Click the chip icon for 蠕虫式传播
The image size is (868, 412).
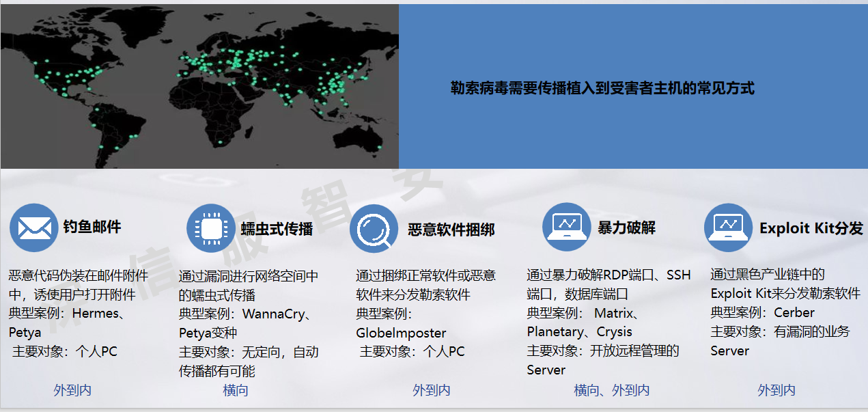211,228
